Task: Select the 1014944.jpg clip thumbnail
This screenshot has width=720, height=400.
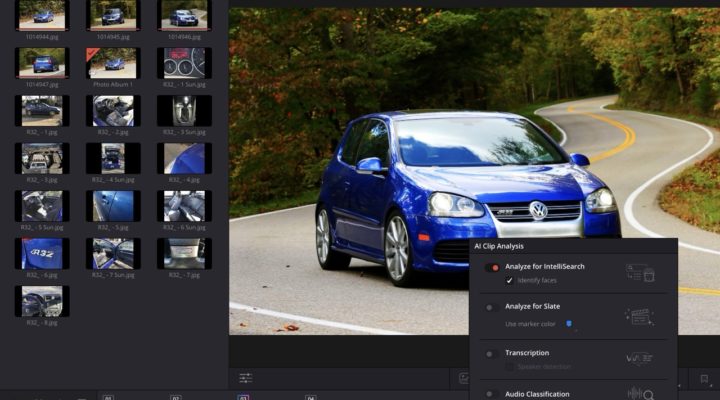Action: click(x=42, y=16)
